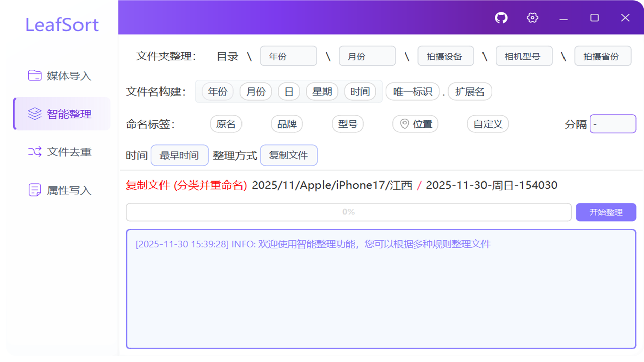Toggle the 最早时间 time mode

coord(180,155)
